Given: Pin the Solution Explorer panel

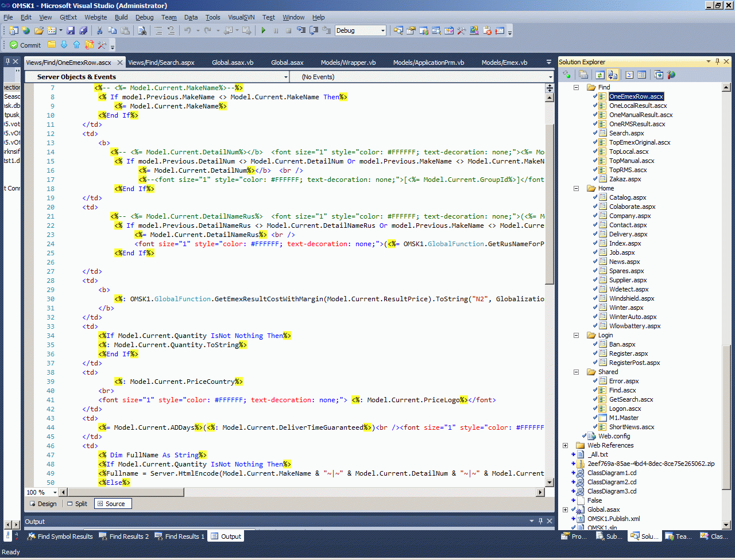Looking at the screenshot, I should tap(718, 61).
